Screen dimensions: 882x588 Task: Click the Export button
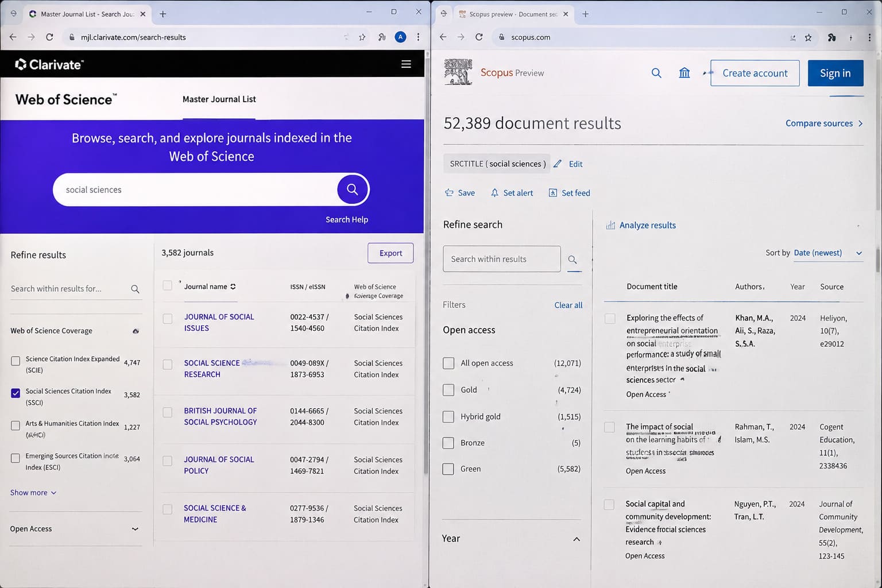pos(390,253)
